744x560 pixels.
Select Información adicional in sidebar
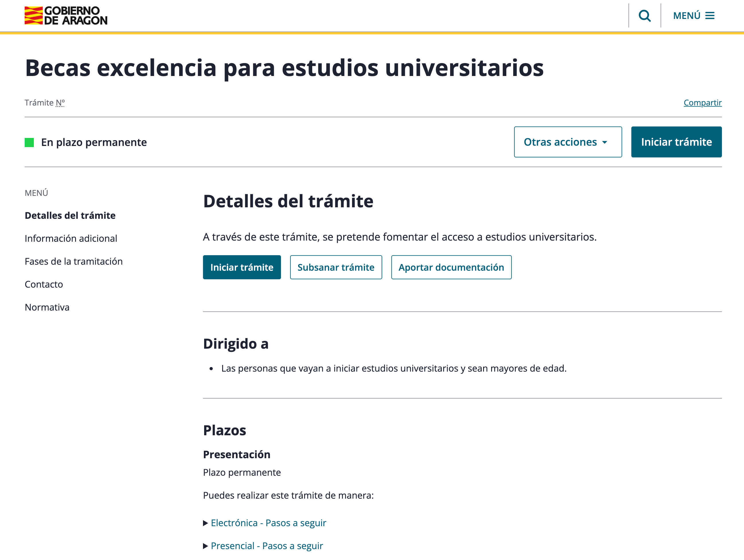71,238
